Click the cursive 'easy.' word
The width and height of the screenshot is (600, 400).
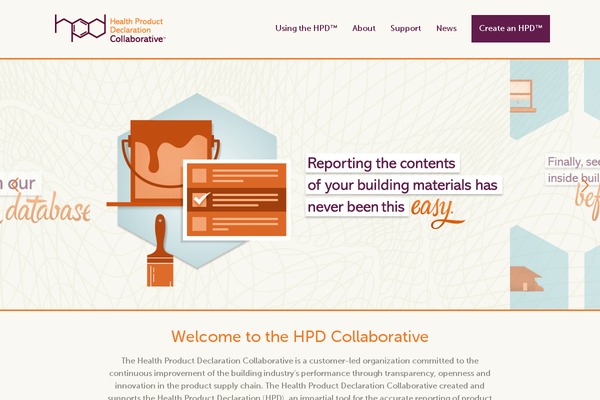(x=437, y=212)
